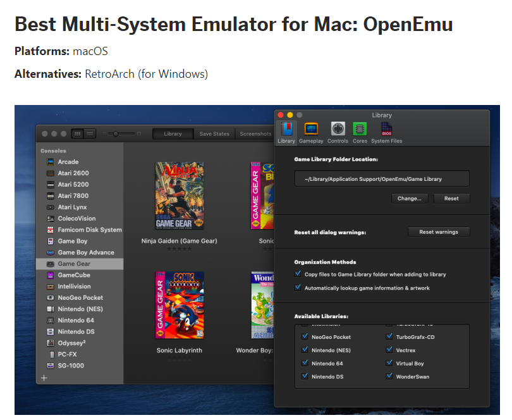Add a collection with the plus button
Viewport: 512px width, 420px height.
(x=44, y=378)
